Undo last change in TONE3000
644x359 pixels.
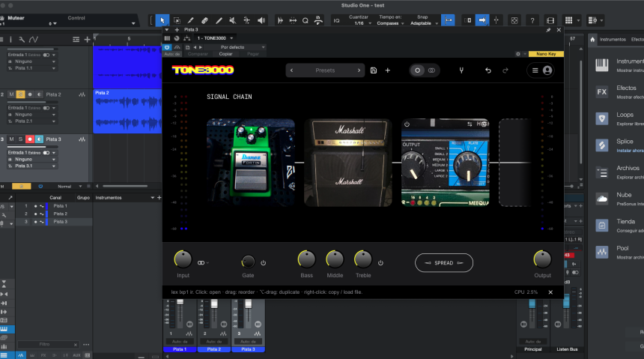coord(488,70)
